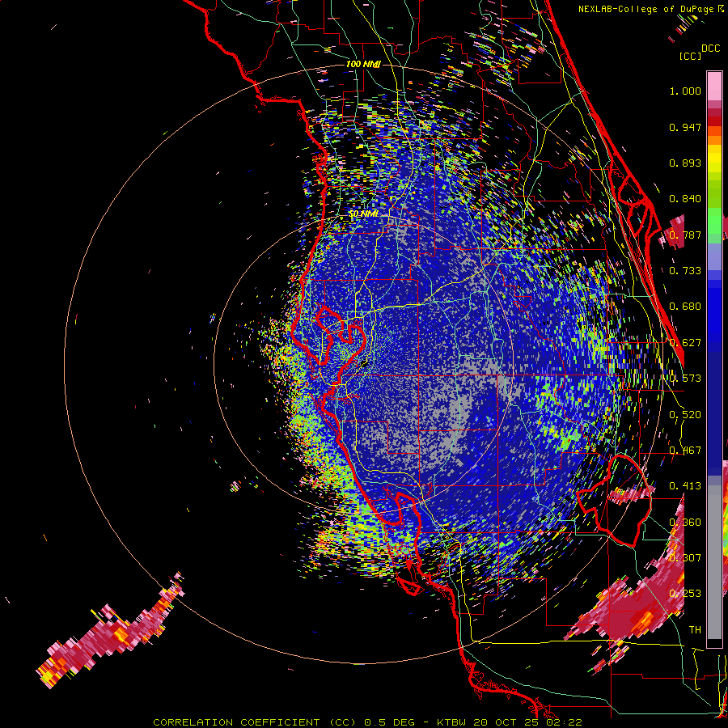728x728 pixels.
Task: Click the 02:22 timestamp
Action: pos(565,722)
